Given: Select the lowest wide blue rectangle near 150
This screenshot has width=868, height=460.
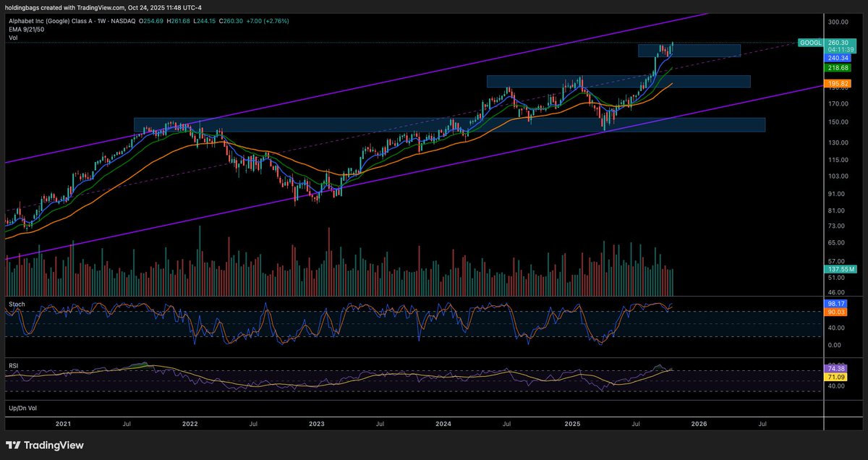Looking at the screenshot, I should click(449, 124).
